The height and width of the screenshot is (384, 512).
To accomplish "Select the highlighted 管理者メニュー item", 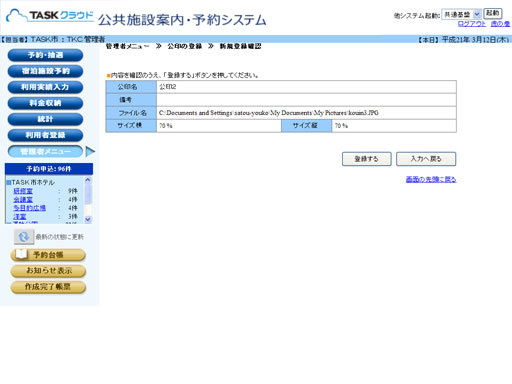I will (x=45, y=152).
